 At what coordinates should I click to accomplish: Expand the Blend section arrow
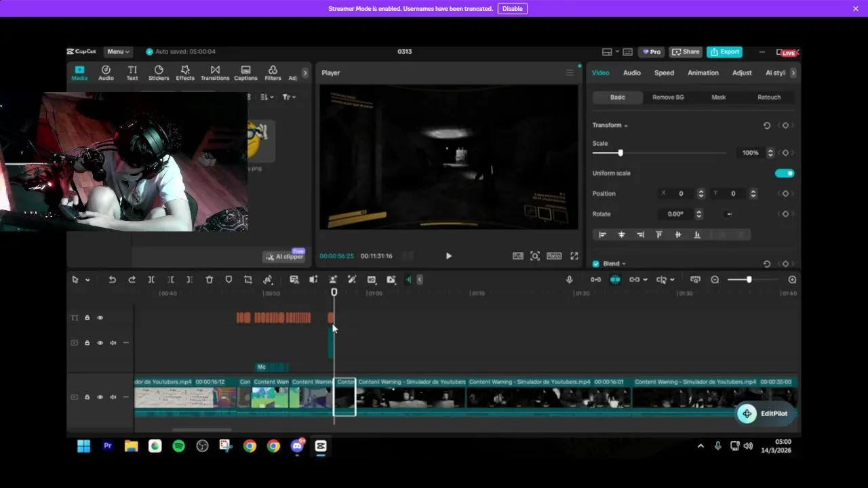623,264
